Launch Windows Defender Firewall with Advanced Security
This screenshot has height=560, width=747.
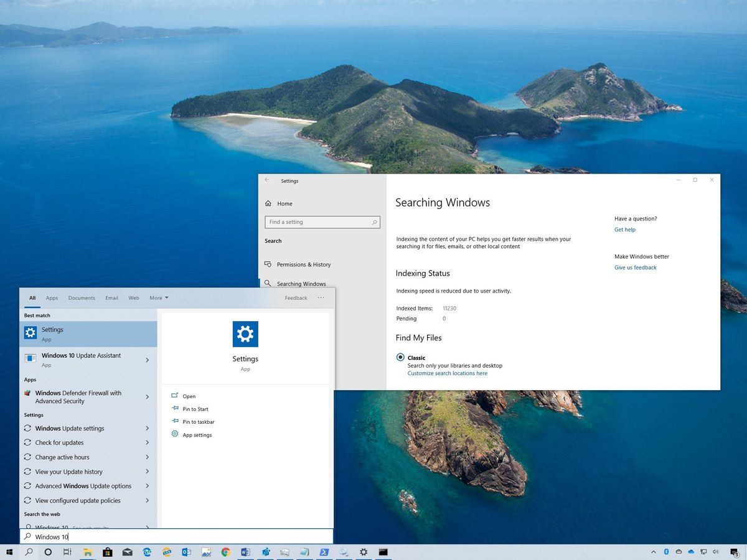tap(82, 397)
